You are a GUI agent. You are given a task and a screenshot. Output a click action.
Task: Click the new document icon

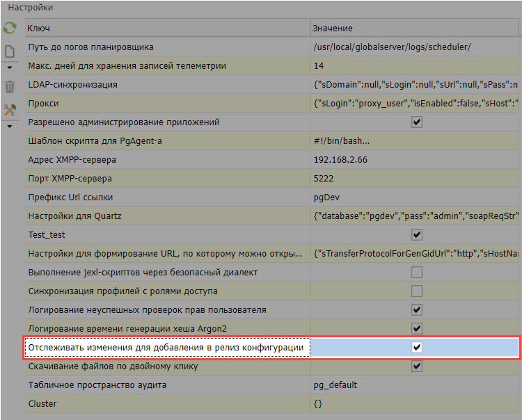[10, 52]
